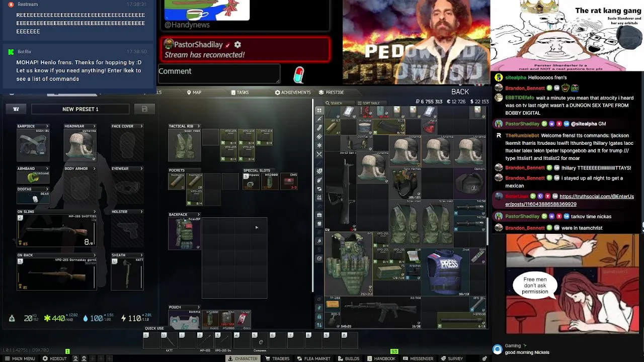
Task: Open the ACHIEVEMENTS tab
Action: click(x=293, y=93)
